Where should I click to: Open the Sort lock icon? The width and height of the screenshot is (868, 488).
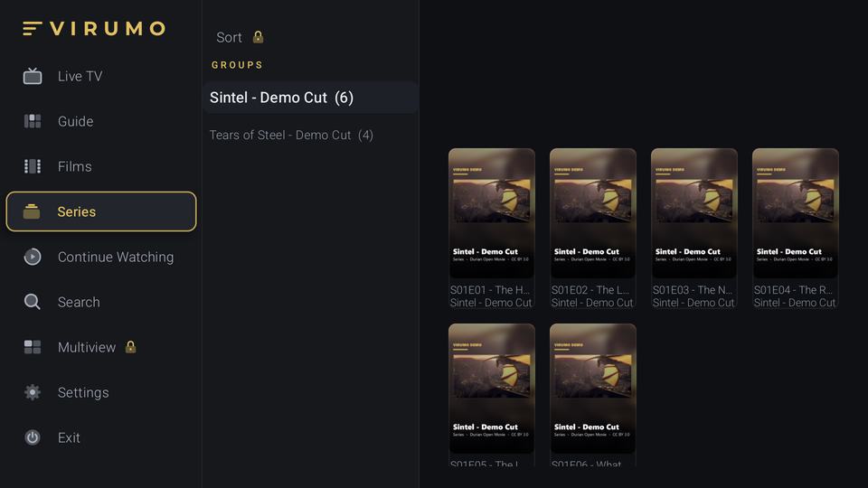[258, 37]
